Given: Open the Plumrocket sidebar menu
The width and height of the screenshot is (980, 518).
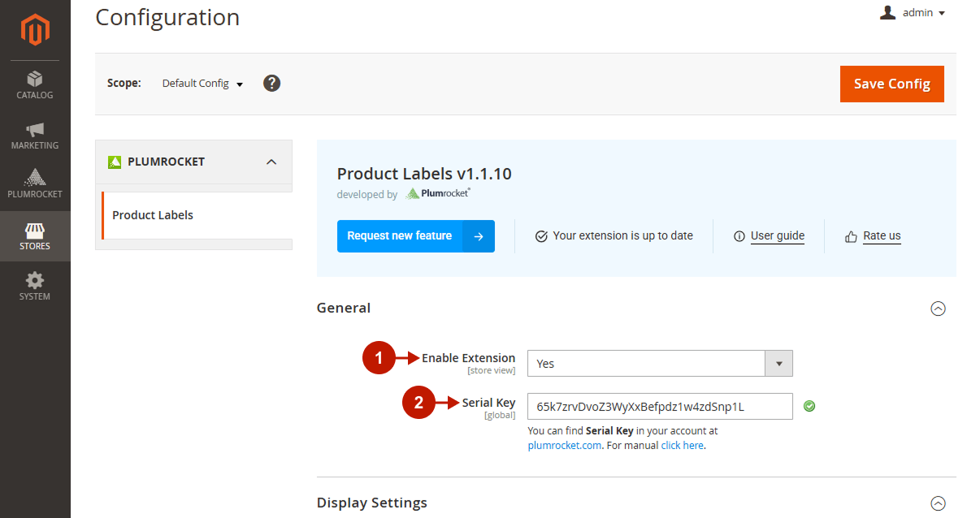Looking at the screenshot, I should [35, 184].
